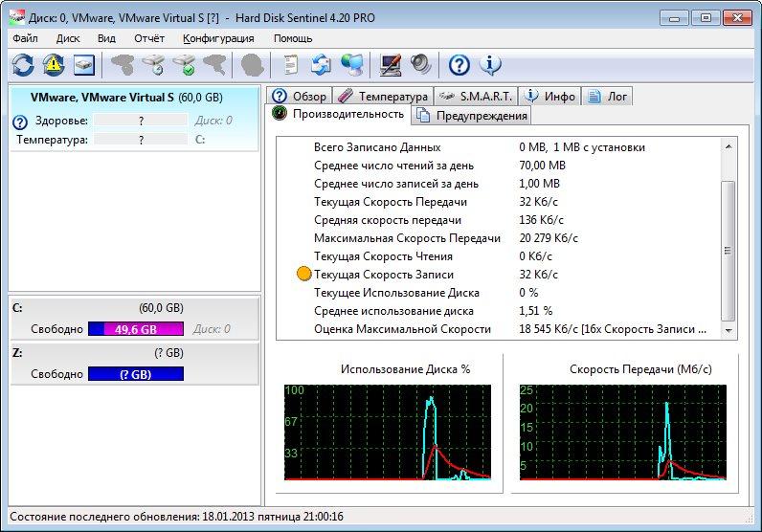This screenshot has width=762, height=532.
Task: Select the Производительность tab
Action: pos(338,114)
